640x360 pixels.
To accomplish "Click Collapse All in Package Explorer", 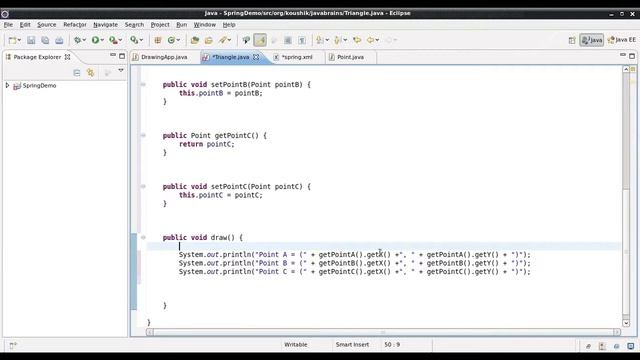I will tap(77, 73).
